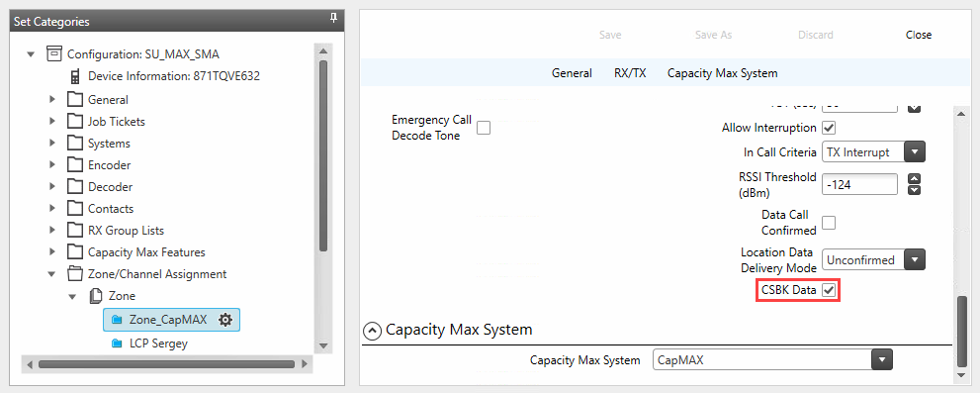
Task: Decrease the RSSI Threshold with down stepper
Action: (x=914, y=190)
